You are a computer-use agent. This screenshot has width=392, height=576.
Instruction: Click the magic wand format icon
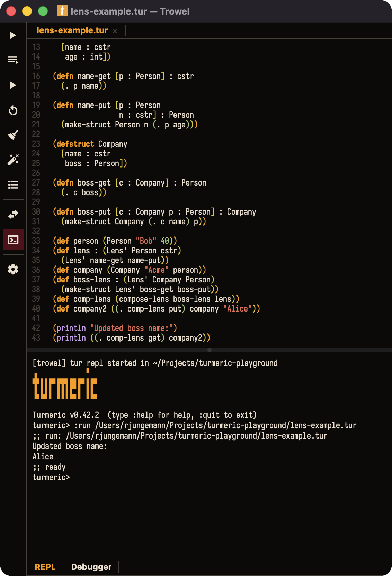tap(13, 160)
